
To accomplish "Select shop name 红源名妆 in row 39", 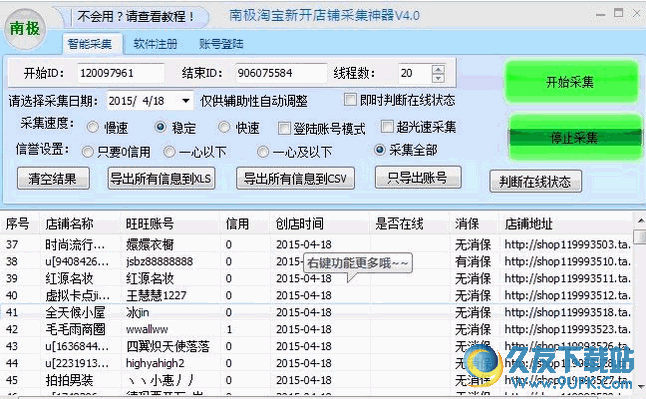I will click(69, 279).
